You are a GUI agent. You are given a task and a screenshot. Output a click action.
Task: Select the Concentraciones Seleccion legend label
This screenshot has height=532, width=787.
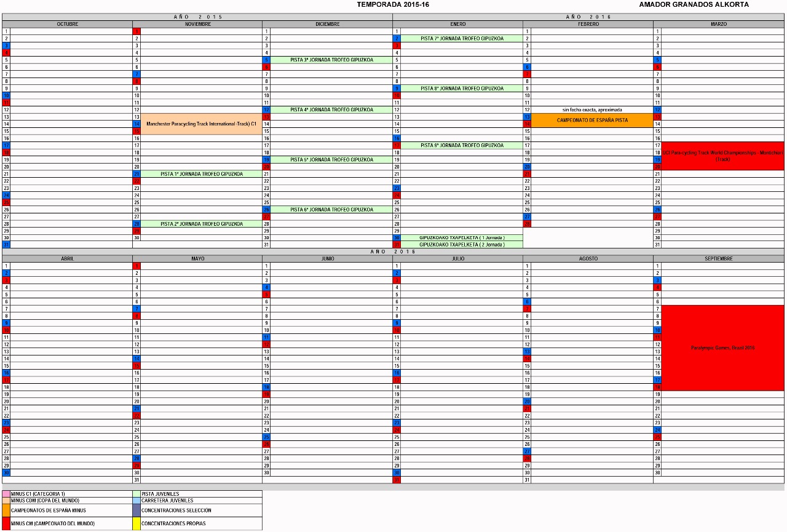(x=176, y=510)
